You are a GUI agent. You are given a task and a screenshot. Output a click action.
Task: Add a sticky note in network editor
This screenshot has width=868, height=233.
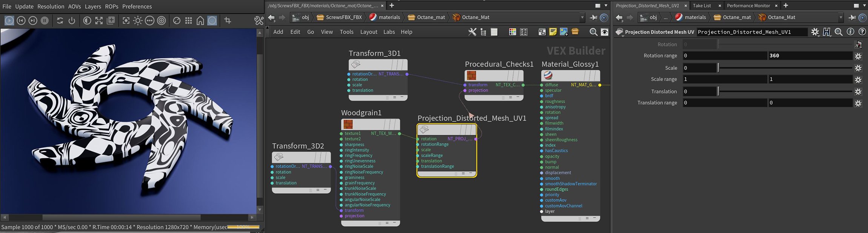553,32
